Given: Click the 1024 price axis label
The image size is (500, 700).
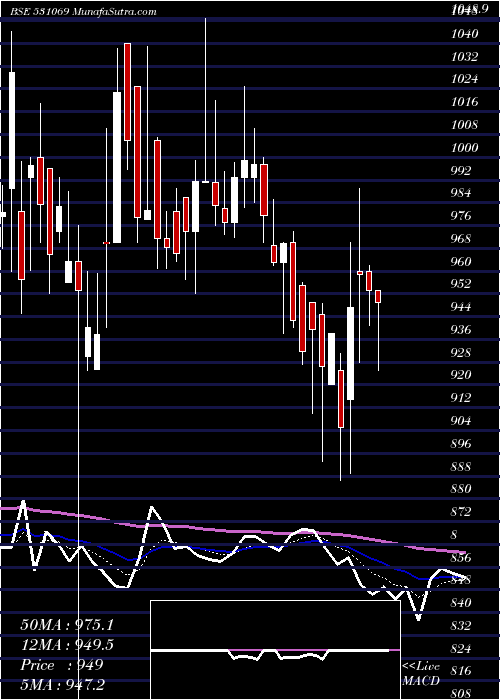Looking at the screenshot, I should 464,79.
